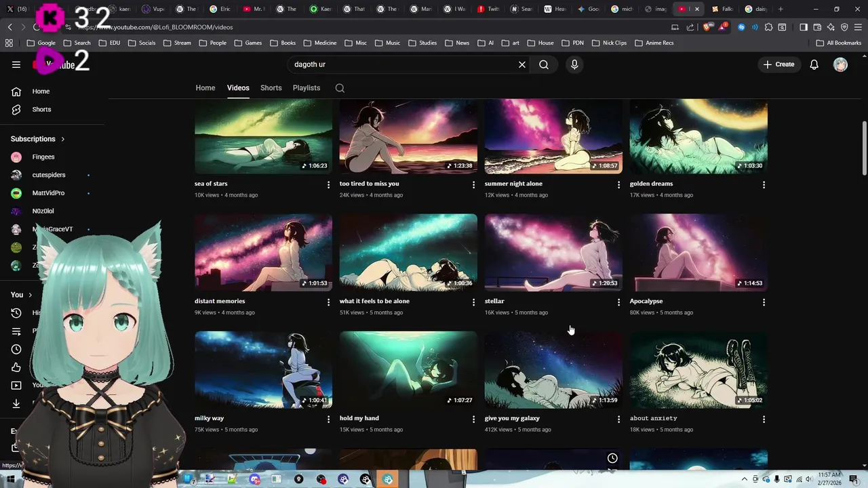Start voice search with the microphone

pyautogui.click(x=574, y=64)
